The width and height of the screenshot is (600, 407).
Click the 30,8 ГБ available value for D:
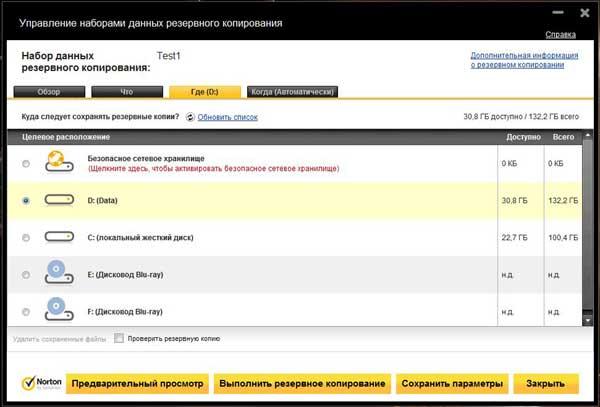coord(514,200)
